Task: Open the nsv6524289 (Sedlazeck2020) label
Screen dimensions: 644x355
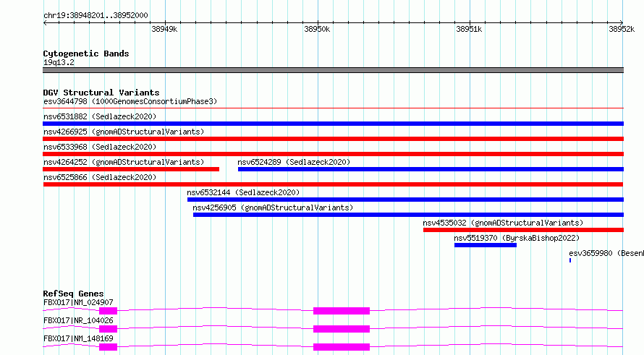Action: 294,162
